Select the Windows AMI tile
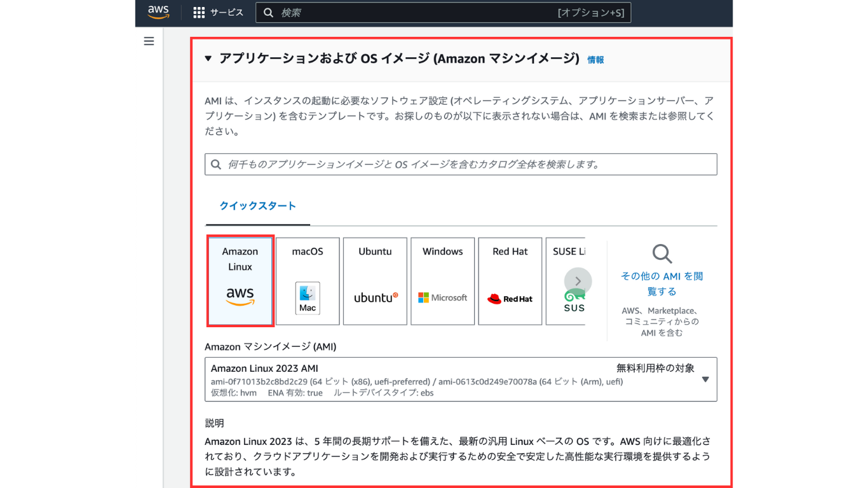868x488 pixels. (x=443, y=281)
